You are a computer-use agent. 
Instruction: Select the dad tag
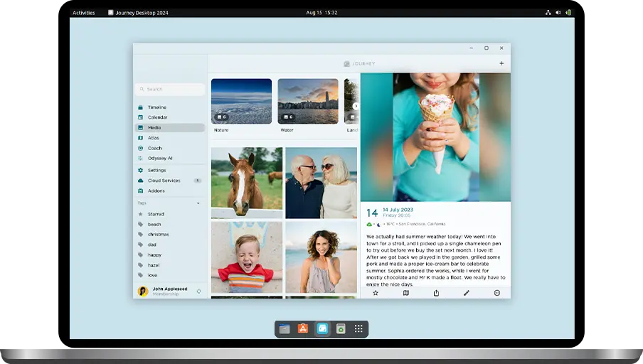[x=170, y=245]
